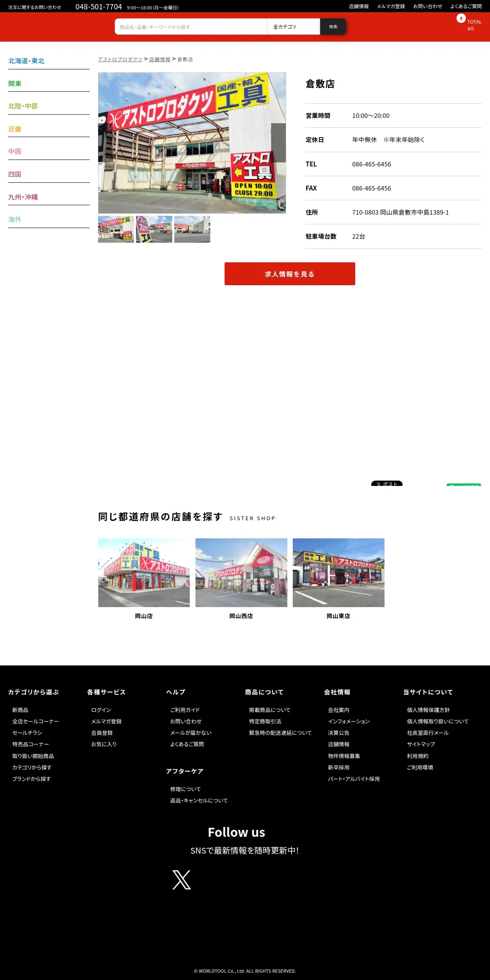This screenshot has height=980, width=490.
Task: Open 掲載商品について in the footer
Action: (270, 710)
